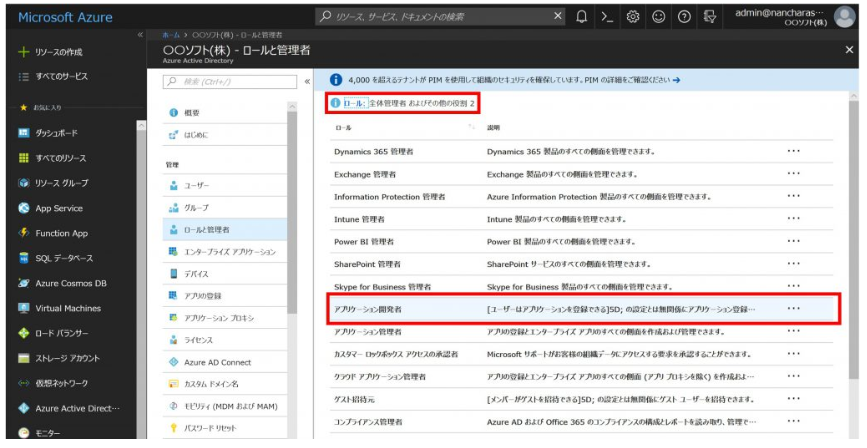Image resolution: width=867 pixels, height=448 pixels.
Task: Click the admin account avatar
Action: click(844, 17)
